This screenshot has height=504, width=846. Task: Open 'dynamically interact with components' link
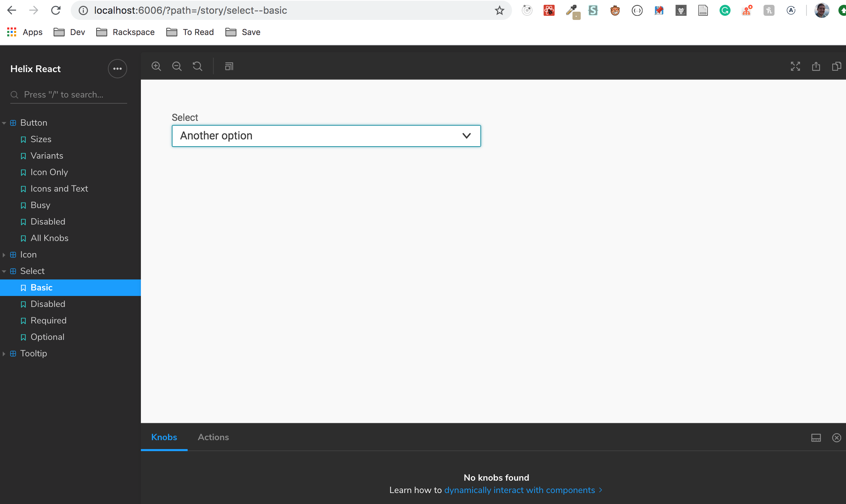point(519,490)
